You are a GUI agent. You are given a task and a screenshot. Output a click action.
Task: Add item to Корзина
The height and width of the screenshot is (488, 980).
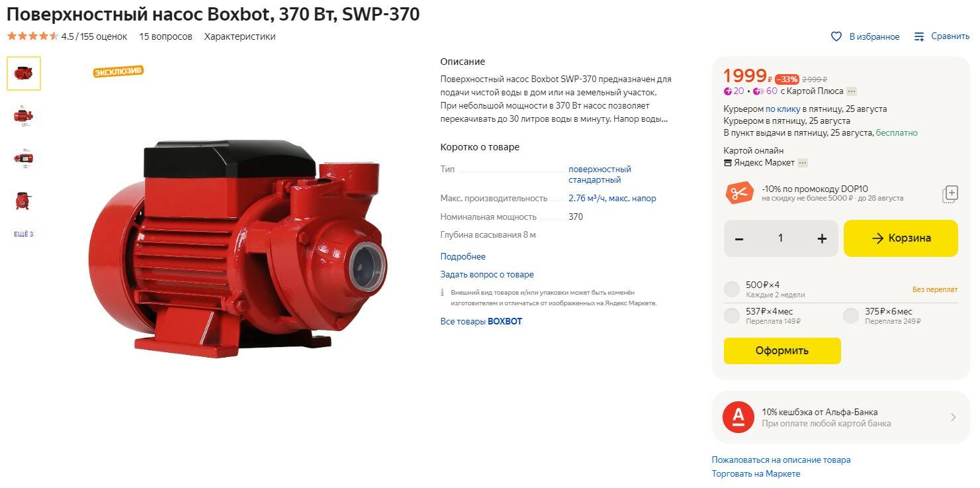(x=901, y=238)
